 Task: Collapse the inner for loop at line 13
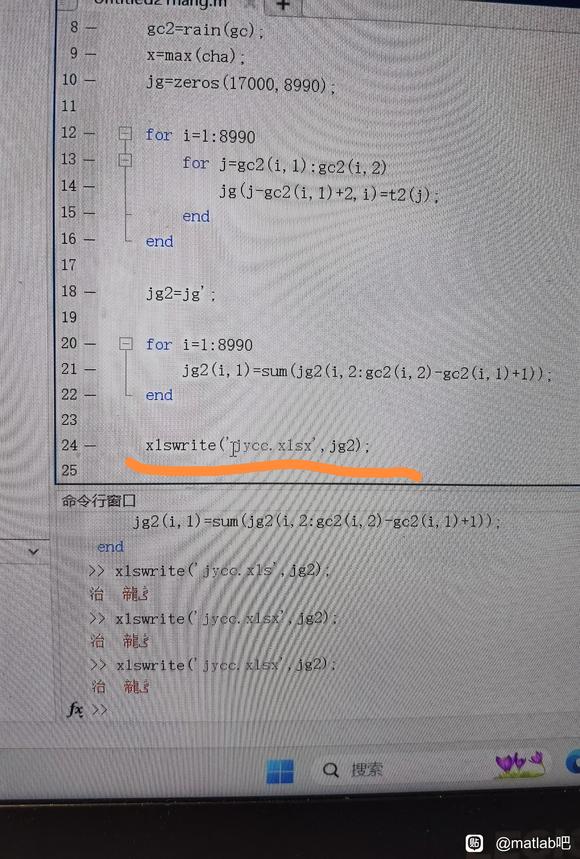(x=125, y=160)
